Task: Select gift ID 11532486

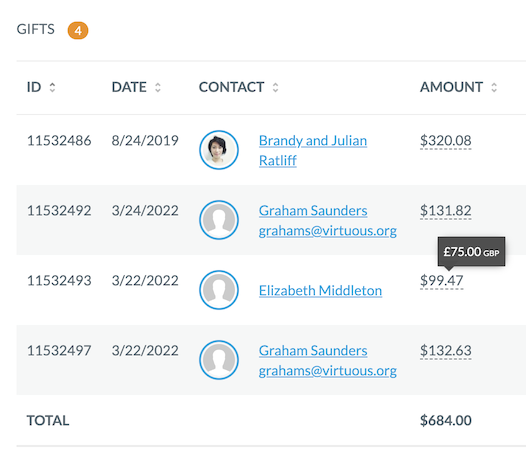Action: [59, 141]
